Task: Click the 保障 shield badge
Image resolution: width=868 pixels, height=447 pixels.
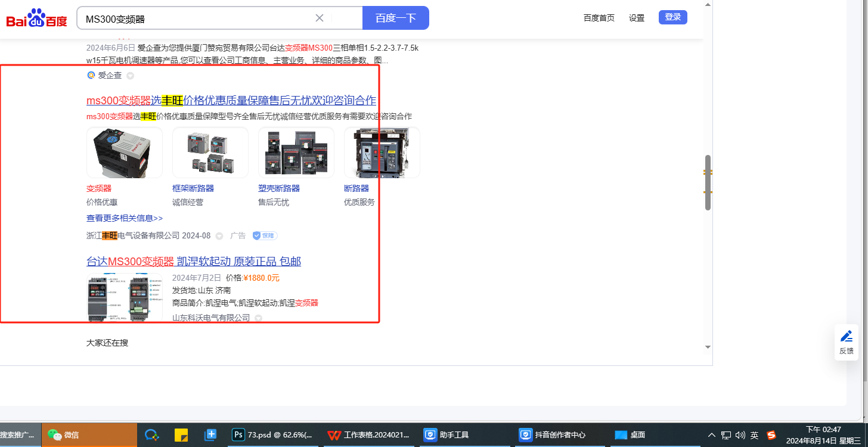Action: (265, 235)
